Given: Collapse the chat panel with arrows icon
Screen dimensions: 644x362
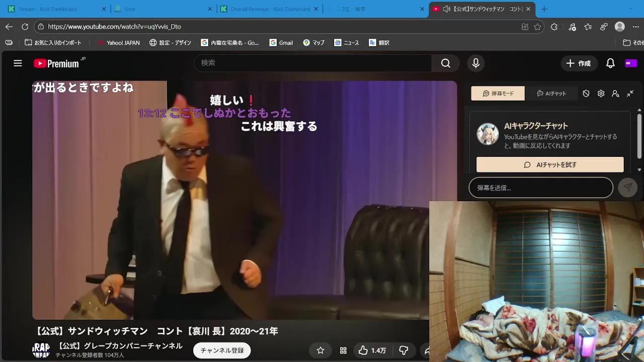Looking at the screenshot, I should click(x=630, y=94).
